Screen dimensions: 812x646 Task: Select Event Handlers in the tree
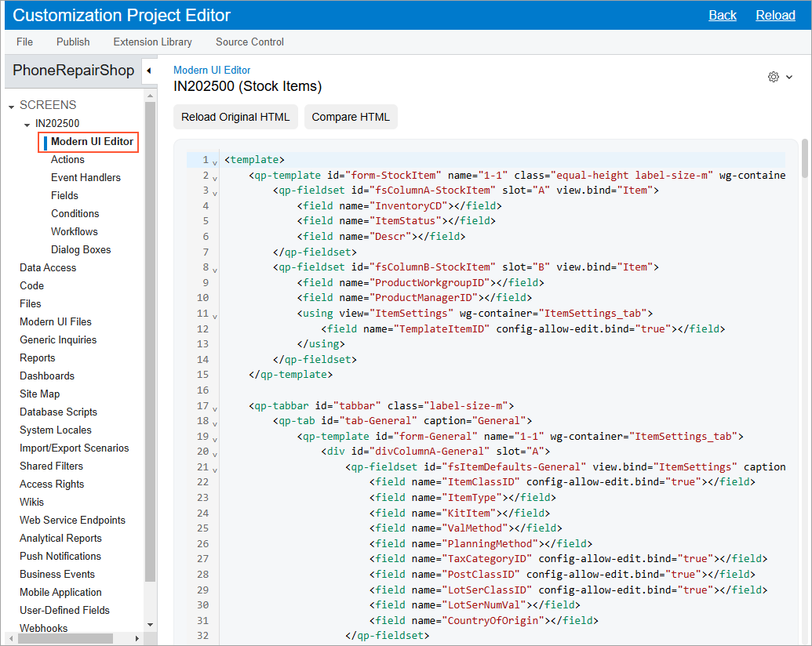[86, 178]
